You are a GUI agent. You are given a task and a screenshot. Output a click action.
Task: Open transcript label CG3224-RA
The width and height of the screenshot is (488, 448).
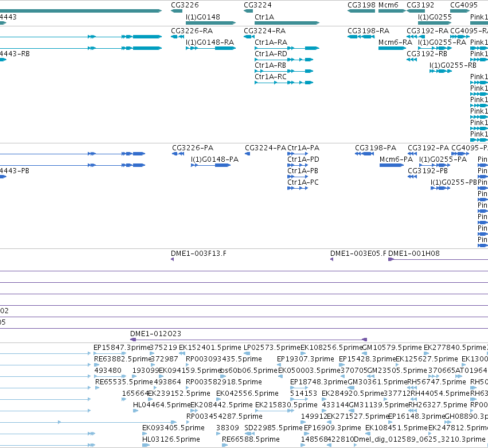[x=264, y=31]
